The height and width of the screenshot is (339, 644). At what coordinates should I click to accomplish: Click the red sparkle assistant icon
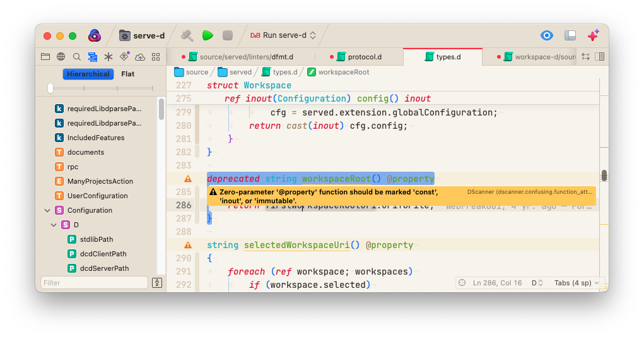tap(593, 36)
